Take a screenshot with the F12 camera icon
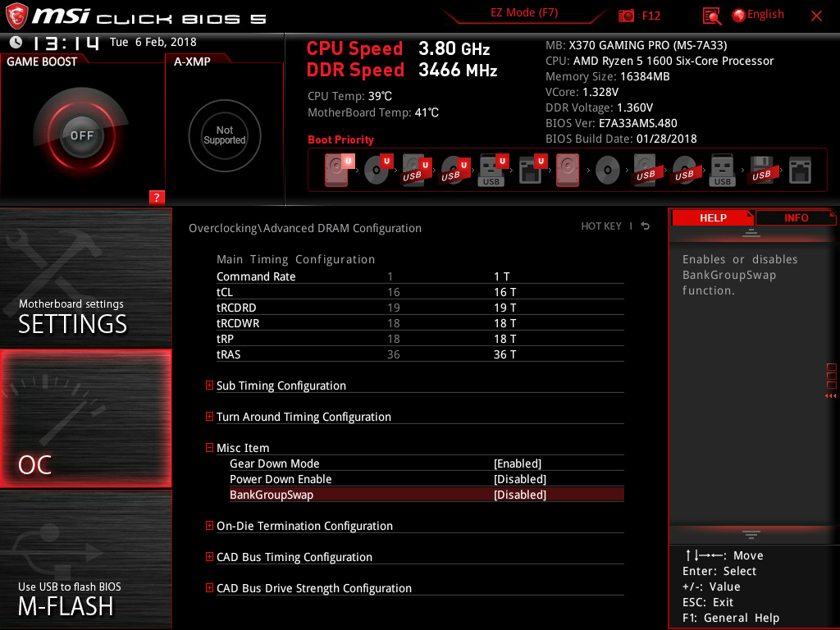Screen dimensions: 840x630 point(626,16)
